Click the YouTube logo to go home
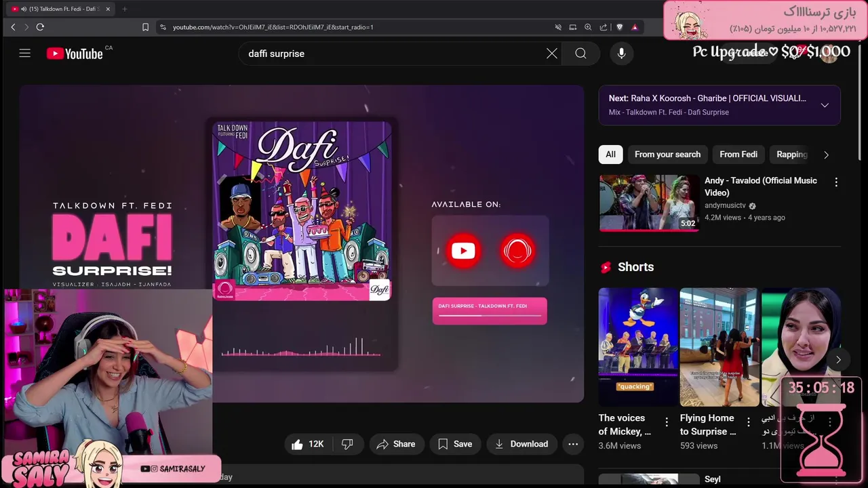This screenshot has height=488, width=868. [75, 54]
